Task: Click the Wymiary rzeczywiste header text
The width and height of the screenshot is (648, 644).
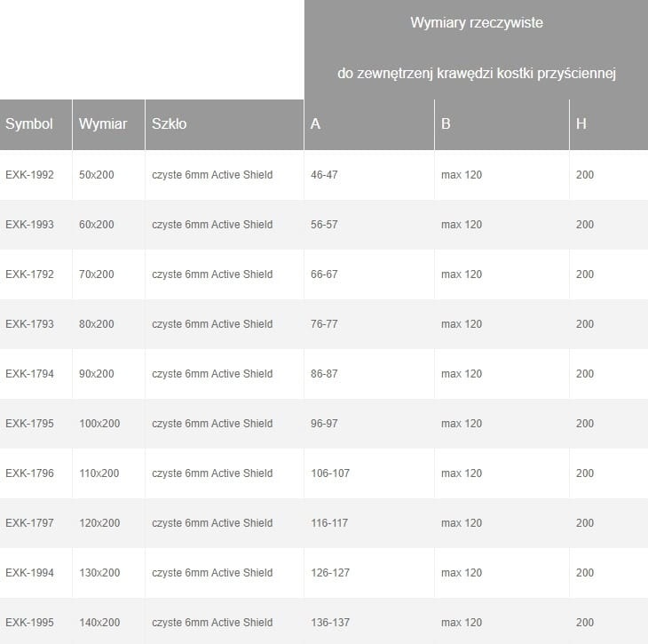Action: click(x=476, y=23)
